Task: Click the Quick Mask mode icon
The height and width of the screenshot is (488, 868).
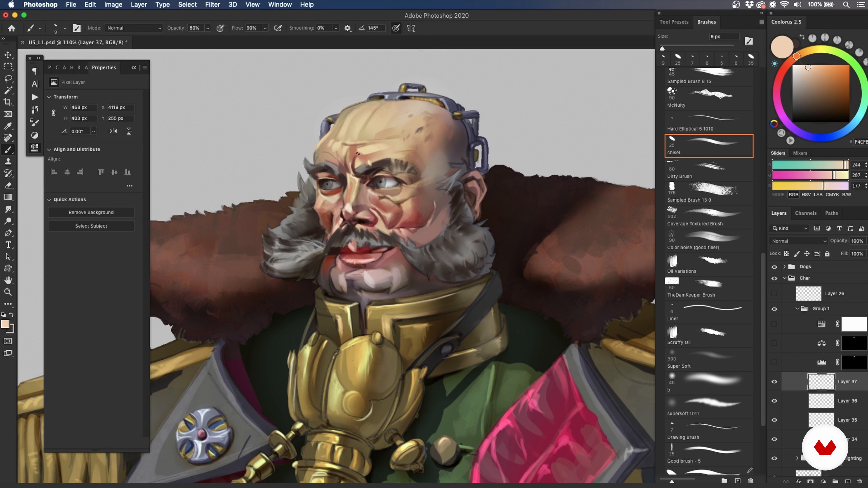Action: pyautogui.click(x=8, y=341)
